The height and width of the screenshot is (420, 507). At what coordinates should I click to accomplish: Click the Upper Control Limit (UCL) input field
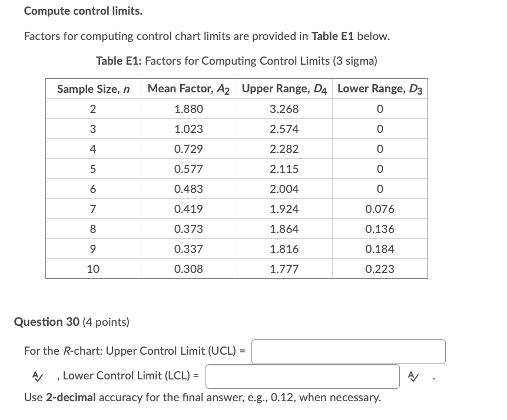click(x=348, y=352)
